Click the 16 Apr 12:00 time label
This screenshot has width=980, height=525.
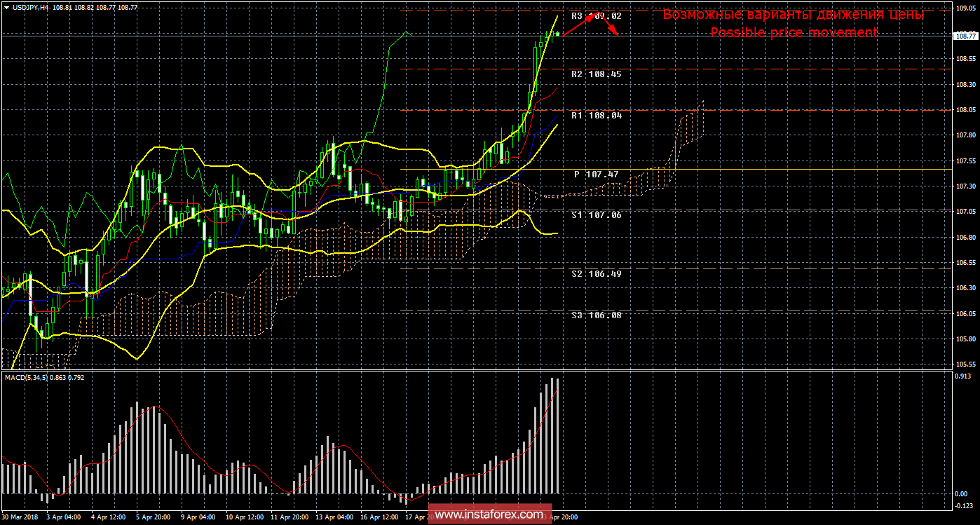click(x=379, y=517)
